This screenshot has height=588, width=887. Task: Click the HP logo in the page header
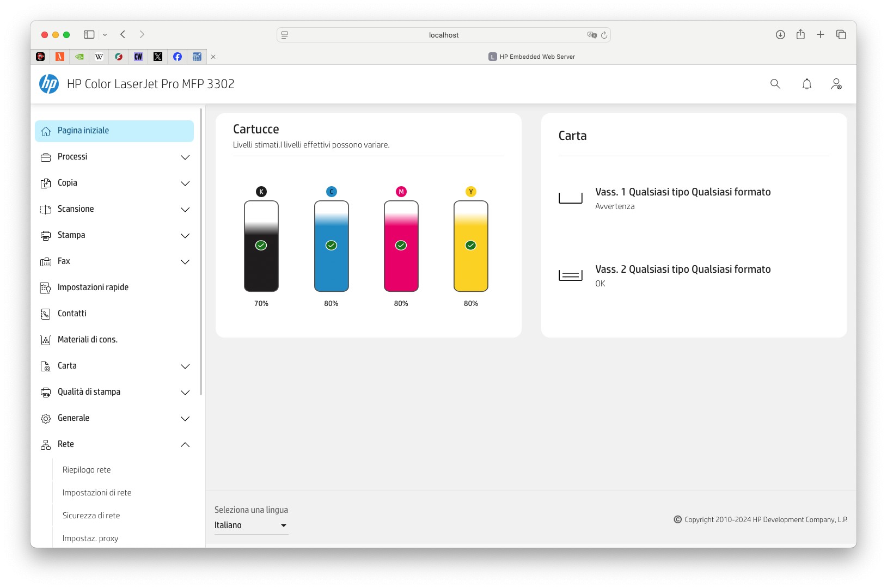tap(49, 84)
